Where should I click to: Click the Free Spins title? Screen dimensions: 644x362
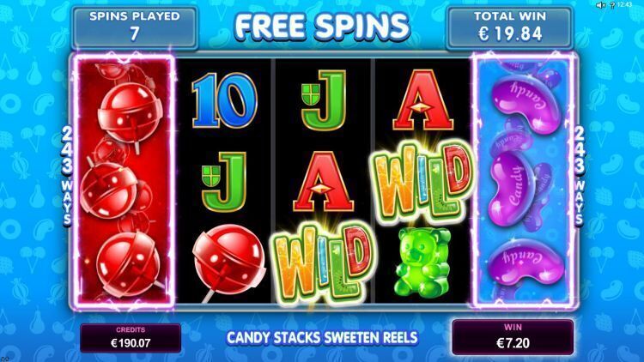click(x=322, y=27)
